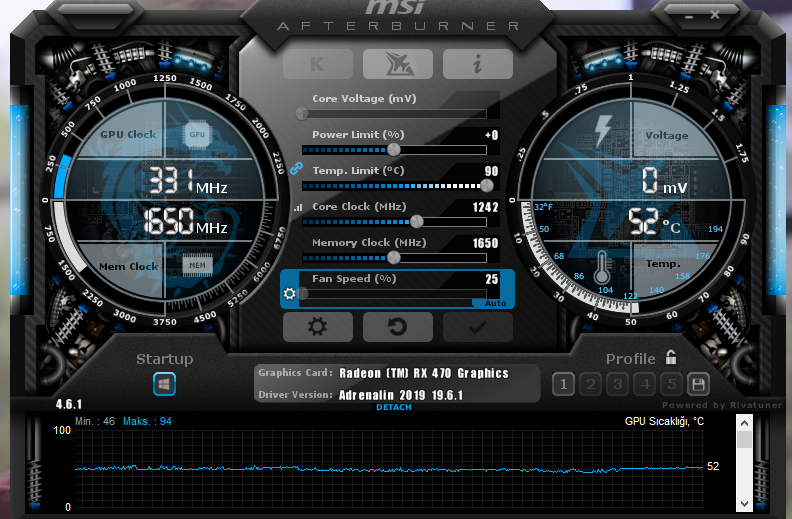Screen dimensions: 792x519
Task: Toggle the Auto fan speed mode
Action: coord(496,302)
